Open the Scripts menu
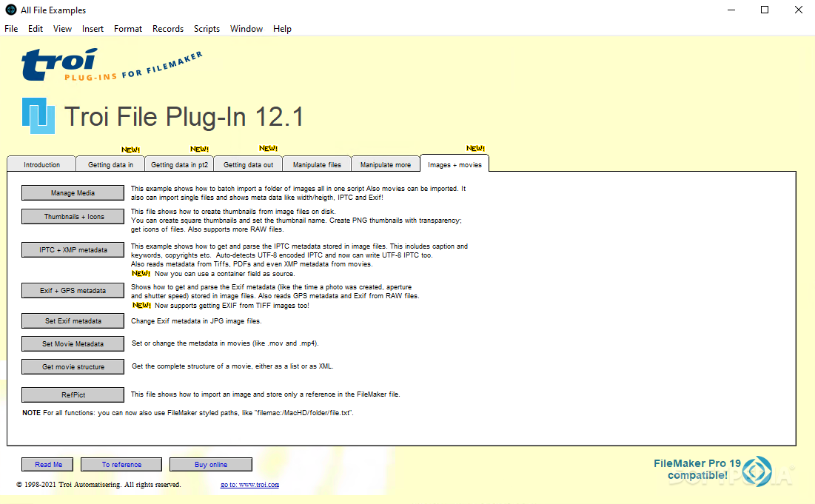The width and height of the screenshot is (815, 504). click(207, 29)
